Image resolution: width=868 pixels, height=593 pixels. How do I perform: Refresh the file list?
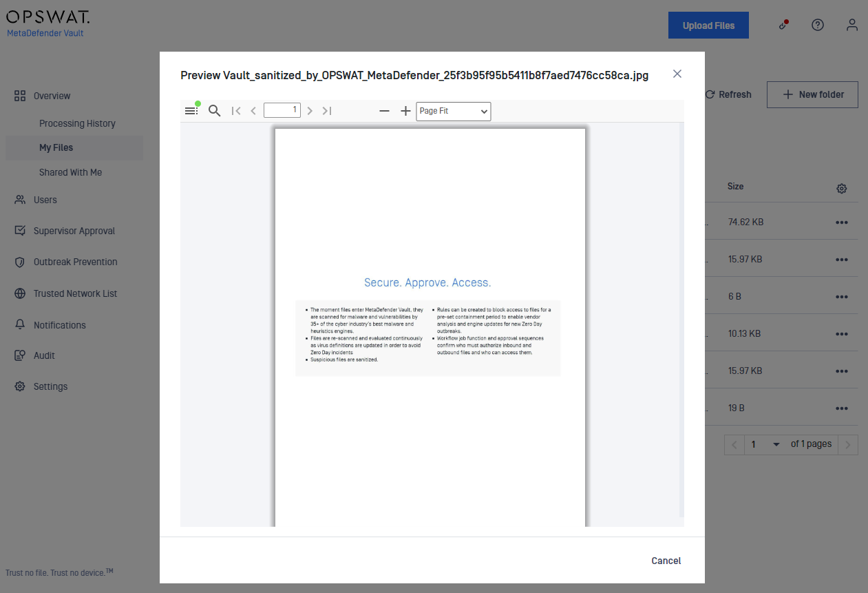[728, 94]
